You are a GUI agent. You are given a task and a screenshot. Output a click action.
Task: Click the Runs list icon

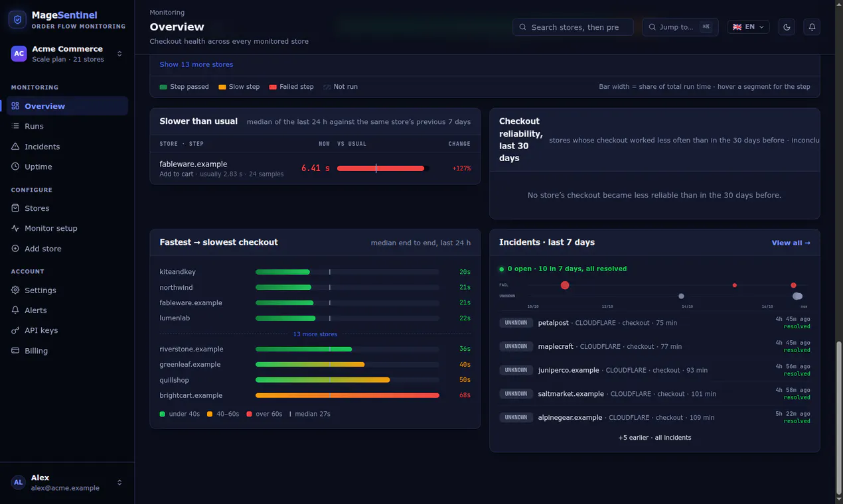tap(15, 126)
